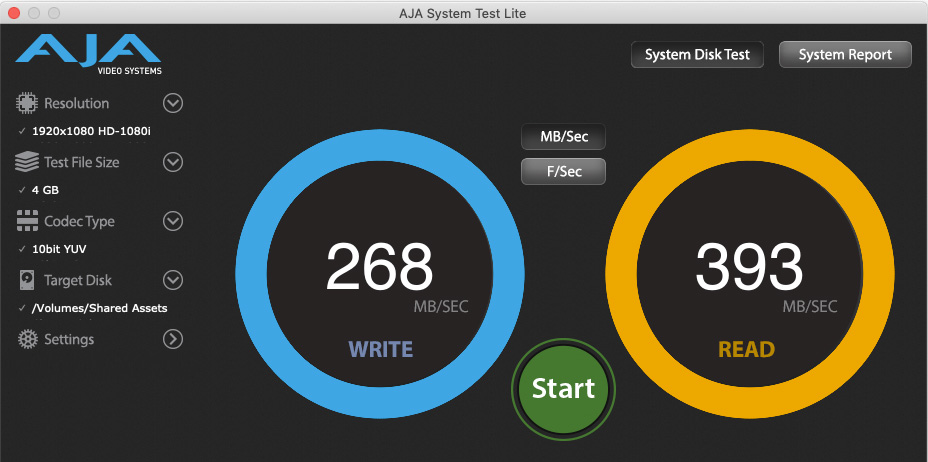
Task: Expand the Target Disk dropdown arrow
Action: pos(173,280)
